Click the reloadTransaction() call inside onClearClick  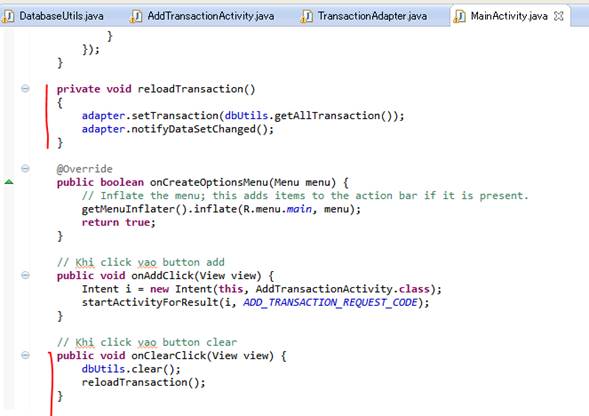pos(144,383)
